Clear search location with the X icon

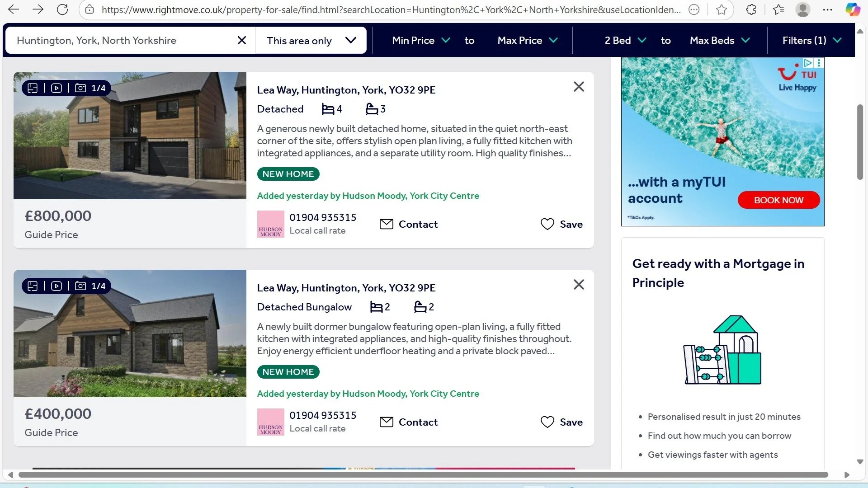click(x=242, y=40)
